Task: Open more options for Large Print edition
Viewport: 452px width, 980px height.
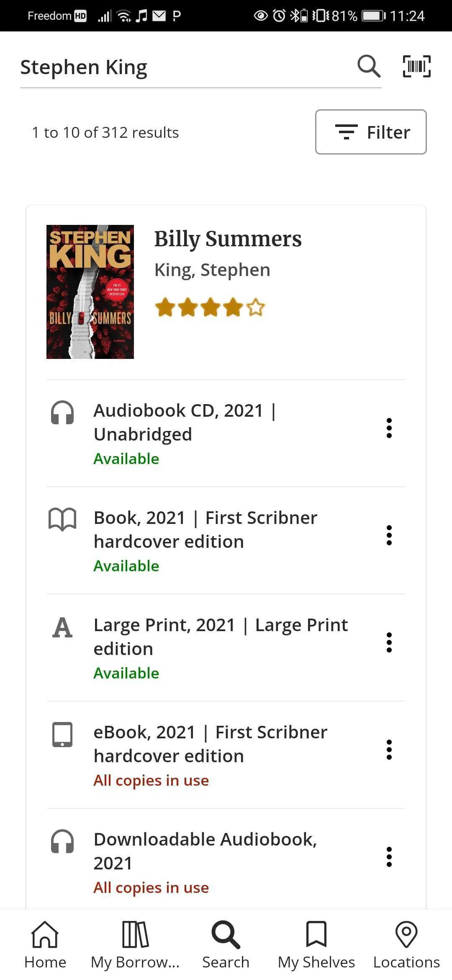Action: click(x=389, y=642)
